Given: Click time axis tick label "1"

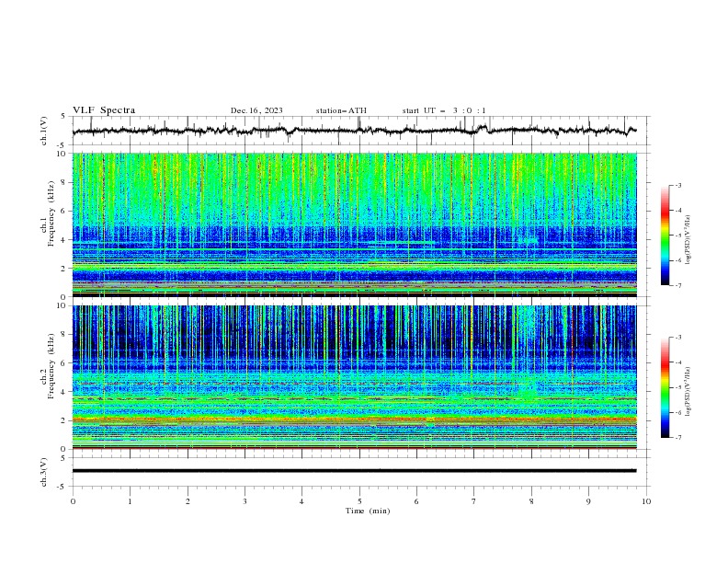Looking at the screenshot, I should click(130, 501).
